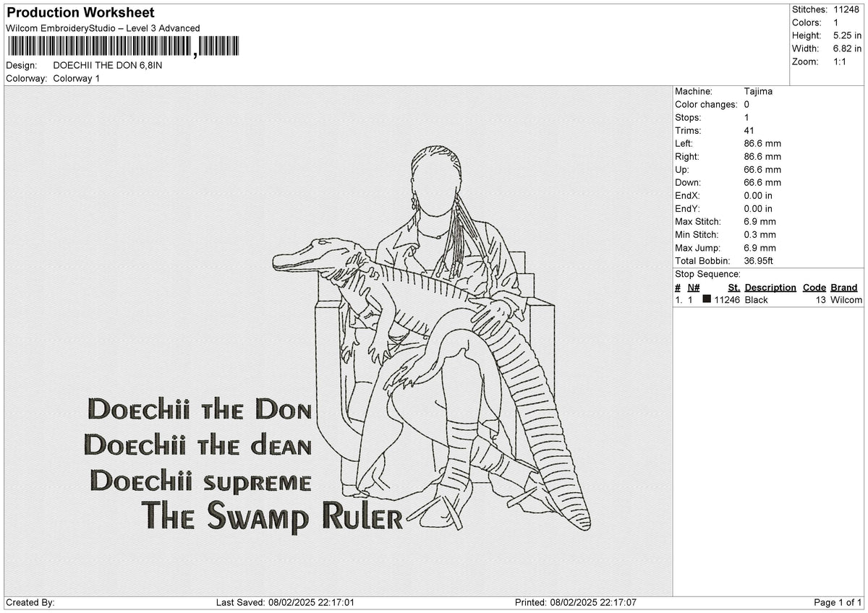The image size is (868, 613).
Task: Click the "Description" column header
Action: coord(770,288)
